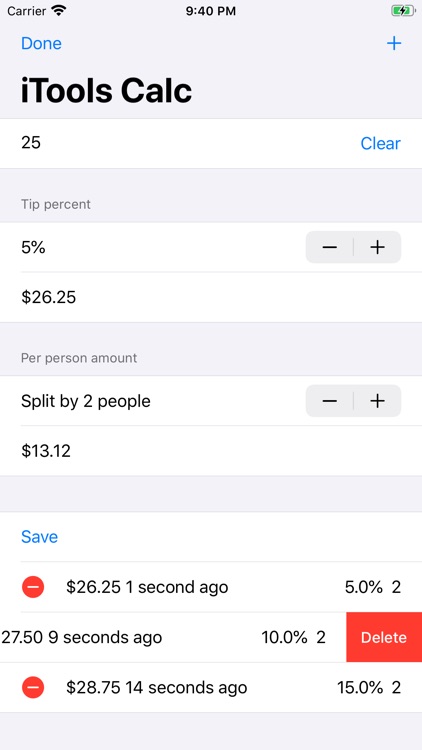Tap Done to finish editing
This screenshot has width=422, height=750.
[x=41, y=44]
